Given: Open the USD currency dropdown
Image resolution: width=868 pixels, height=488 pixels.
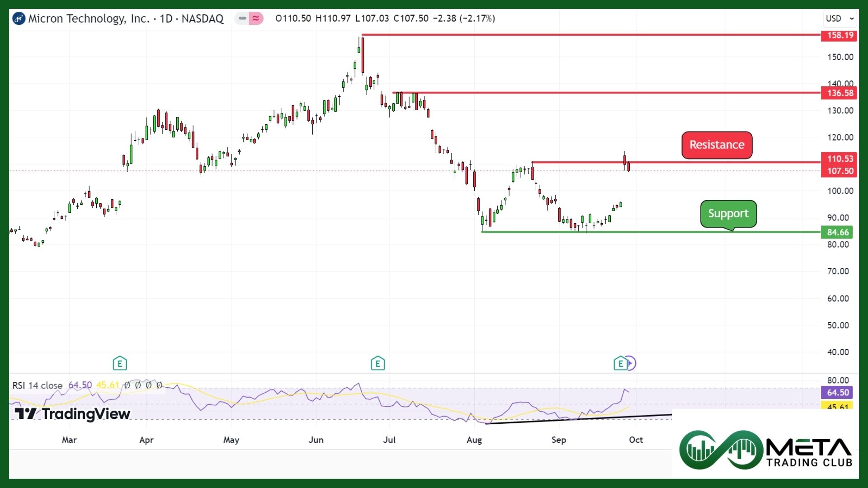Looking at the screenshot, I should click(x=840, y=19).
